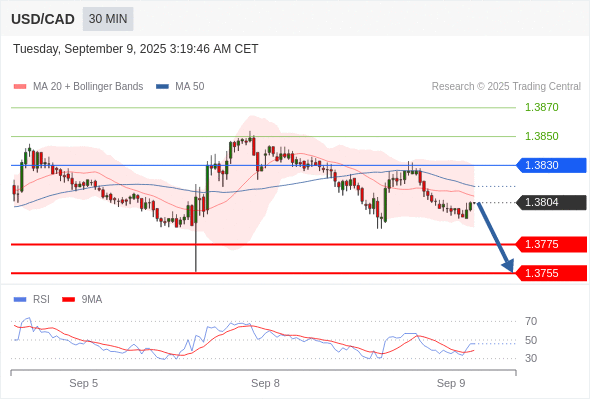This screenshot has width=590, height=400.
Task: Toggle the RSI legend entry
Action: pos(32,300)
